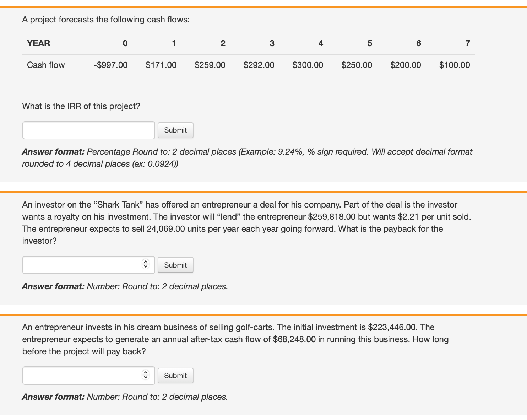Click the year 2 column header
Image resolution: width=527 pixels, height=420 pixels.
tap(223, 43)
